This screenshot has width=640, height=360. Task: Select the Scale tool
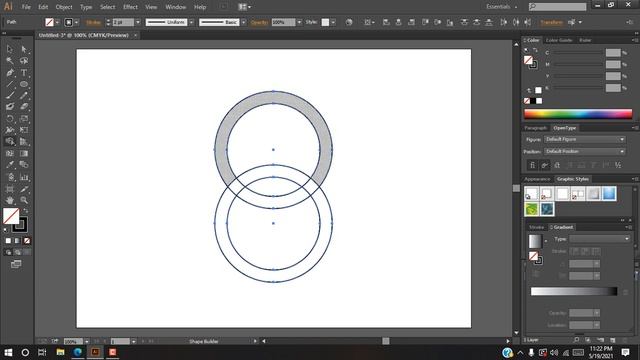pyautogui.click(x=24, y=119)
